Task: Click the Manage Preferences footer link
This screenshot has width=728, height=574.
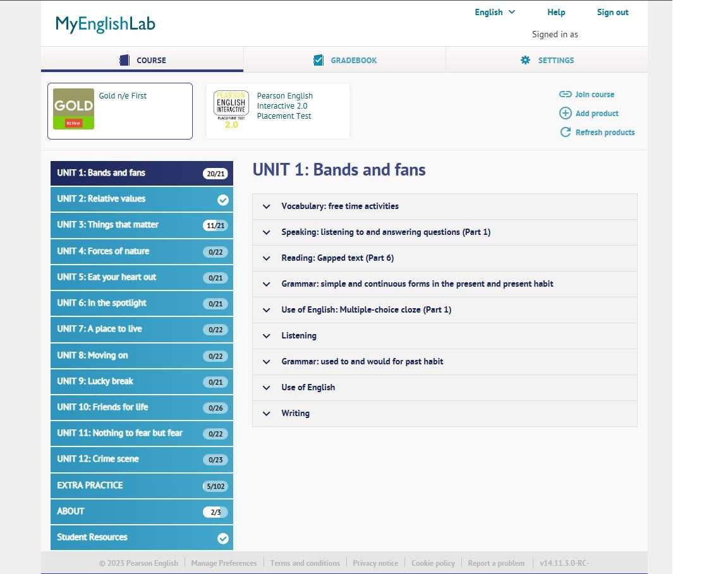Action: click(x=224, y=563)
